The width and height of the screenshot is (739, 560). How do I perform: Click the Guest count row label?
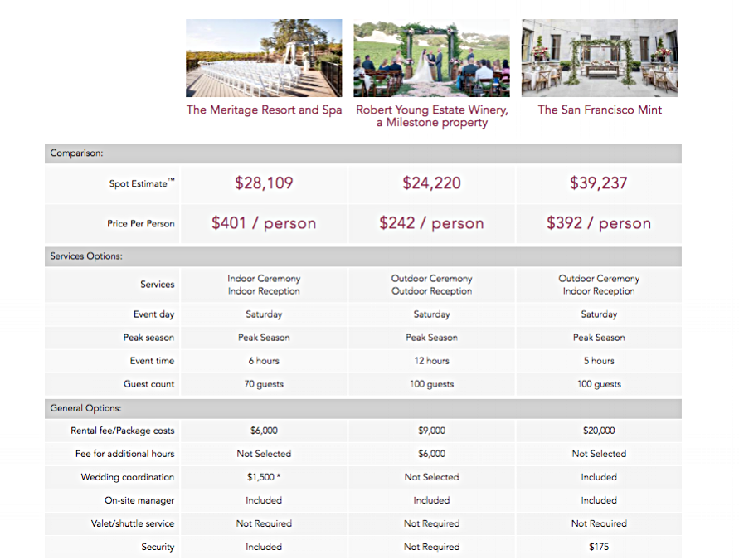click(x=149, y=384)
